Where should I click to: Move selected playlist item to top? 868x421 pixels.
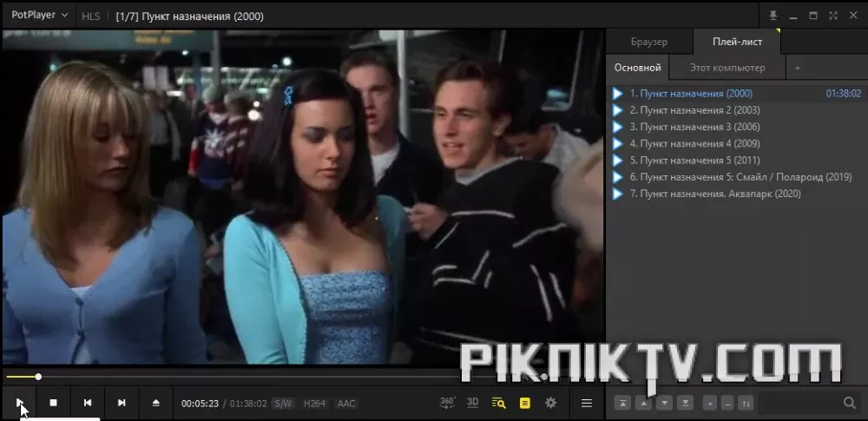pyautogui.click(x=622, y=404)
